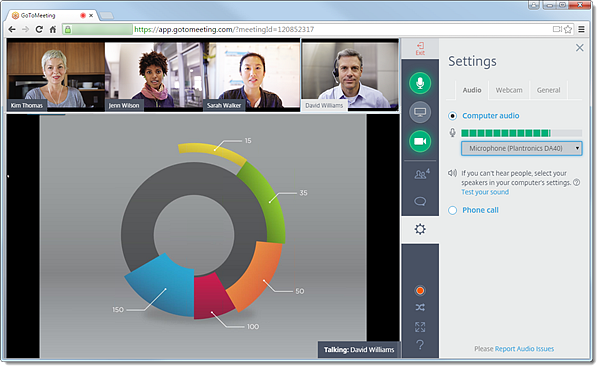600x369 pixels.
Task: Toggle the full screen expand icon
Action: (x=420, y=327)
